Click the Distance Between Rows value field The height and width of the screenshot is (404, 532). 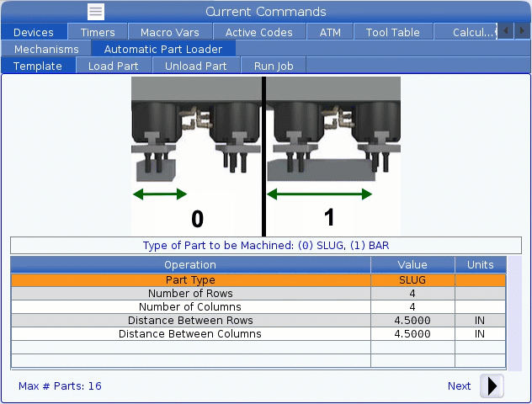point(412,321)
